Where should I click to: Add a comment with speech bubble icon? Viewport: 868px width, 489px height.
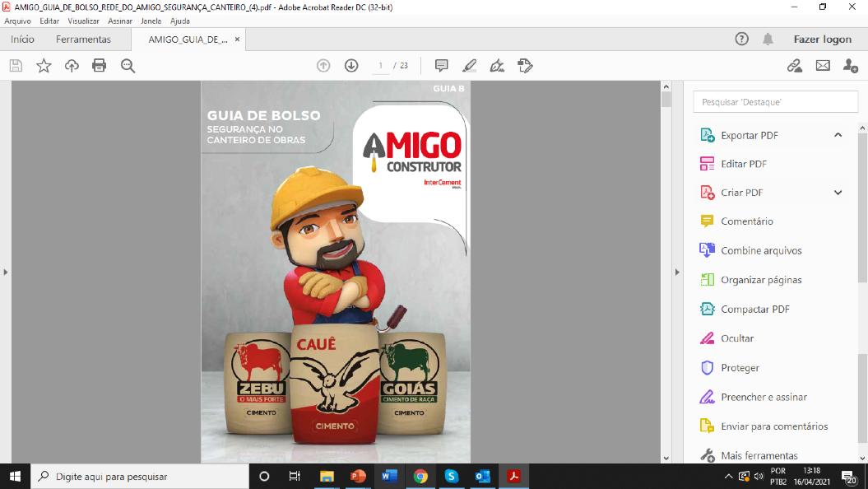point(441,65)
